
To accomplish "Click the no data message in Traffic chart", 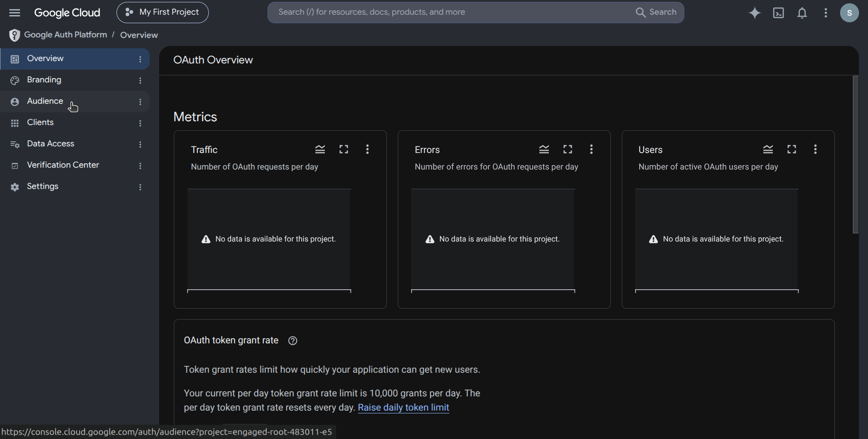I will pyautogui.click(x=268, y=239).
